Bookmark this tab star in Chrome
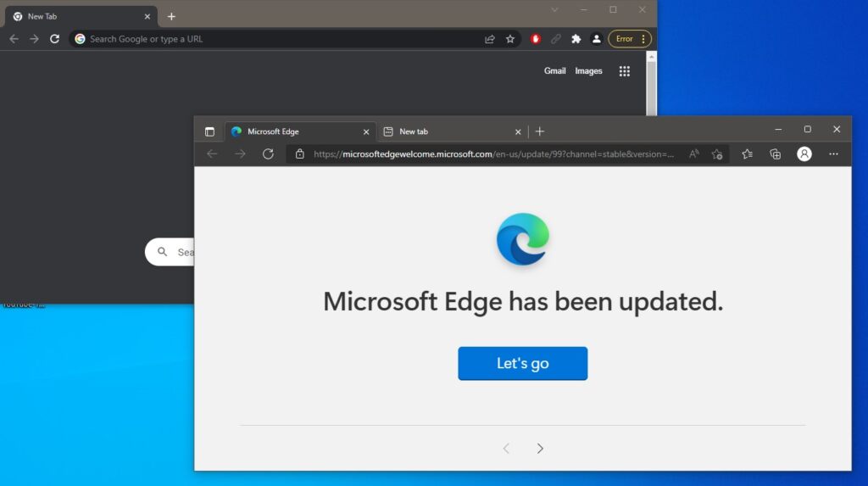 [509, 39]
